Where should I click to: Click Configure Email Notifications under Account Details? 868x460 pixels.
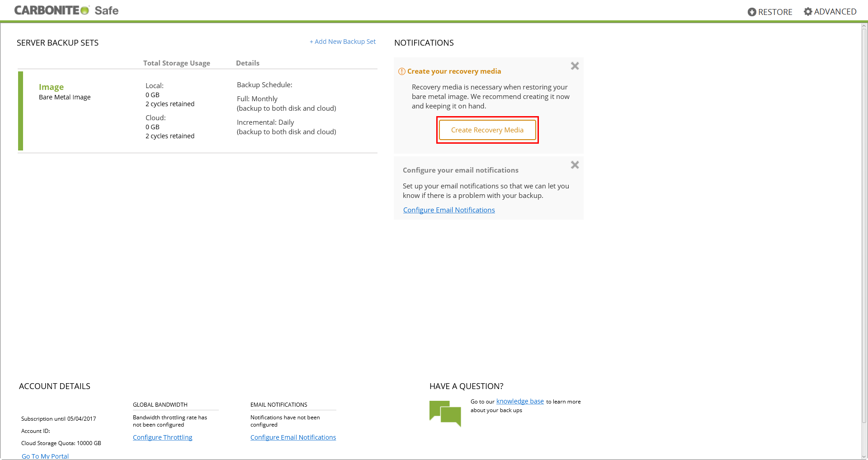(x=293, y=437)
